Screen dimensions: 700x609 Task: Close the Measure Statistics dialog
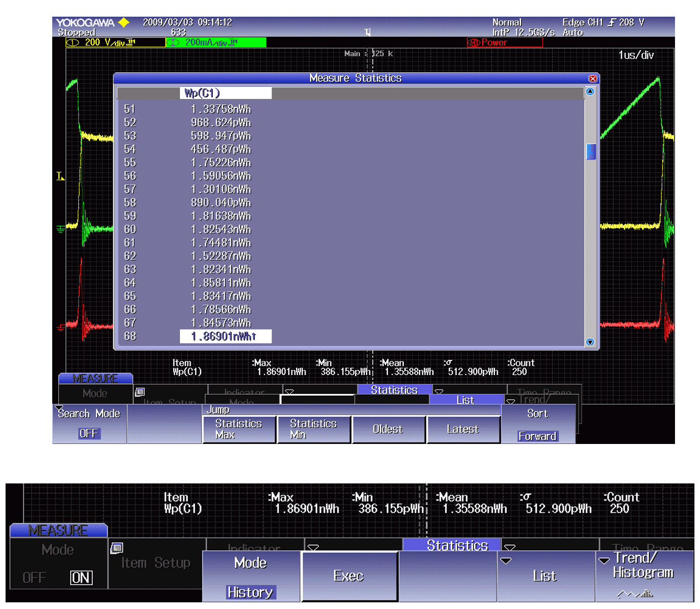pos(593,79)
